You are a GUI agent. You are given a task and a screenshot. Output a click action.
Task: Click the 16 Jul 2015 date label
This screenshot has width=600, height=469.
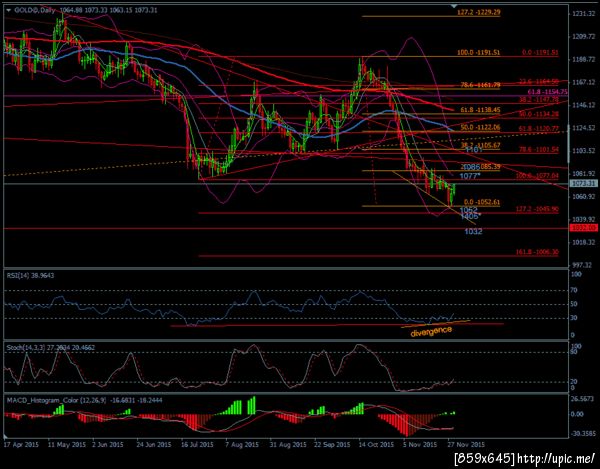click(197, 445)
